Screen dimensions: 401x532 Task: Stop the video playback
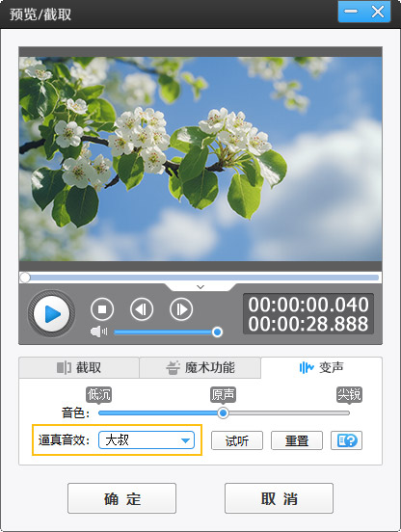tap(102, 309)
